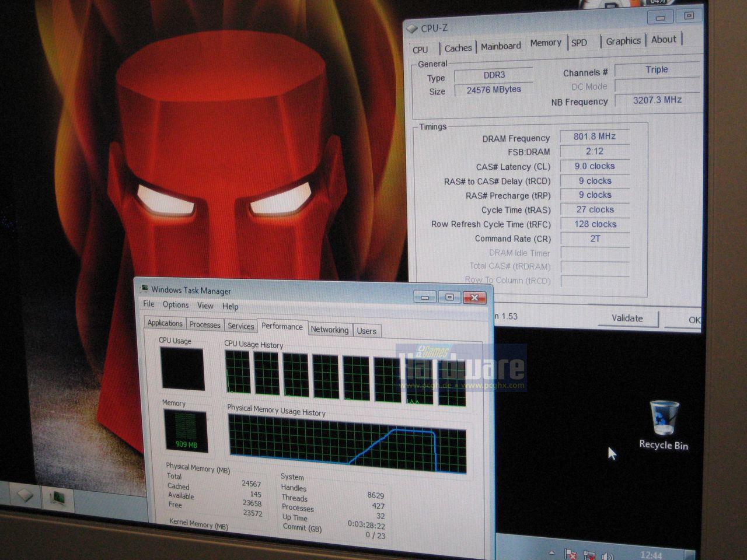
Task: Click the Size field showing 24576 MBytes
Action: [494, 90]
